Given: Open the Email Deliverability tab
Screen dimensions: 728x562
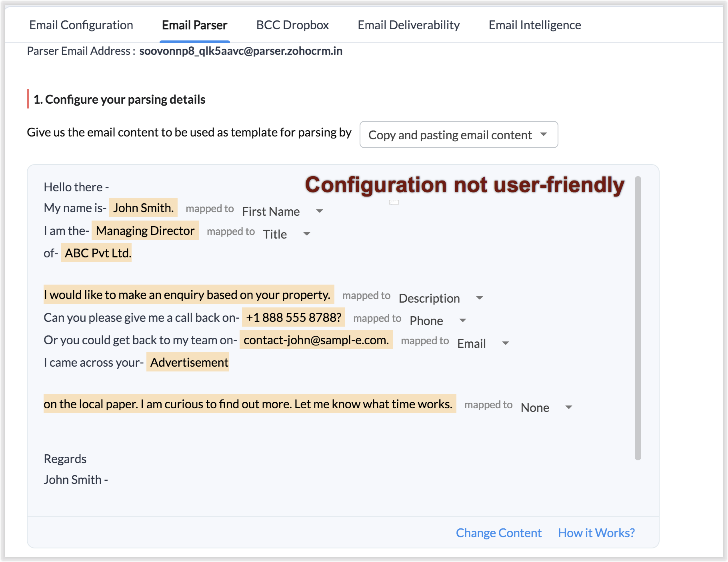Looking at the screenshot, I should 408,25.
